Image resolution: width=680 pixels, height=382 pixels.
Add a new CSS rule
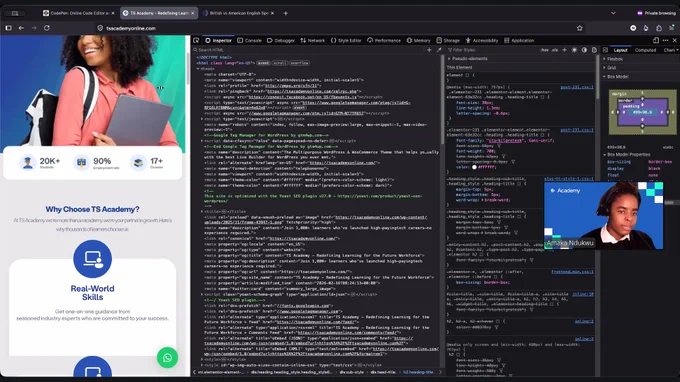564,50
